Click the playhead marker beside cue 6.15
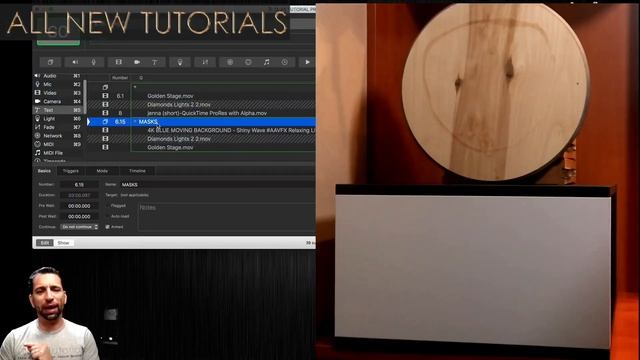The width and height of the screenshot is (640, 360). (89, 122)
